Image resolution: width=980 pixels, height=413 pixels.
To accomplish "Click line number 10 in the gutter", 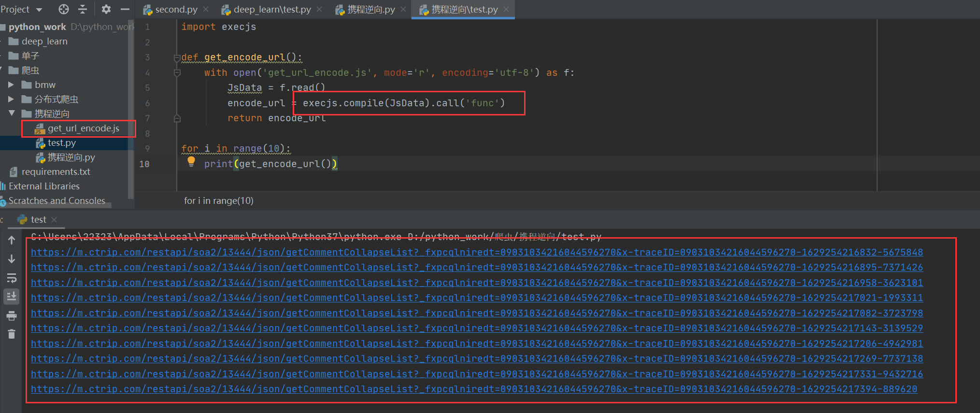I will click(x=144, y=164).
